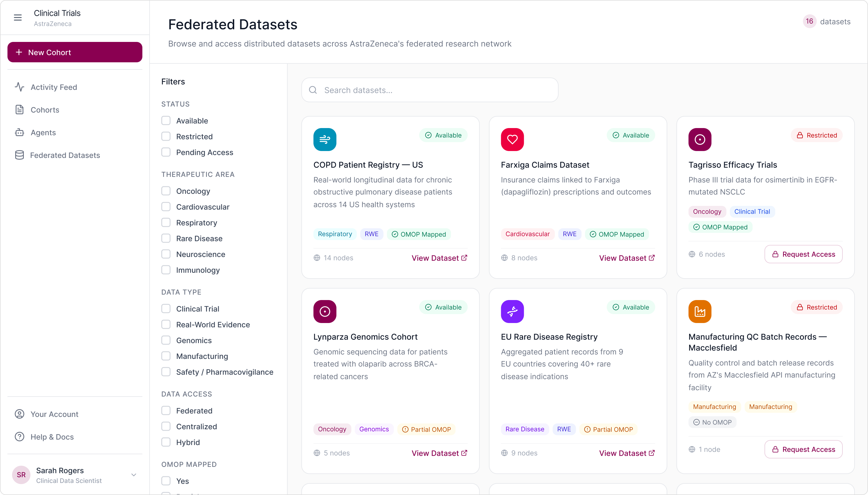Image resolution: width=868 pixels, height=495 pixels.
Task: Click the Tagrisso Efficacy Trials target icon
Action: (700, 139)
